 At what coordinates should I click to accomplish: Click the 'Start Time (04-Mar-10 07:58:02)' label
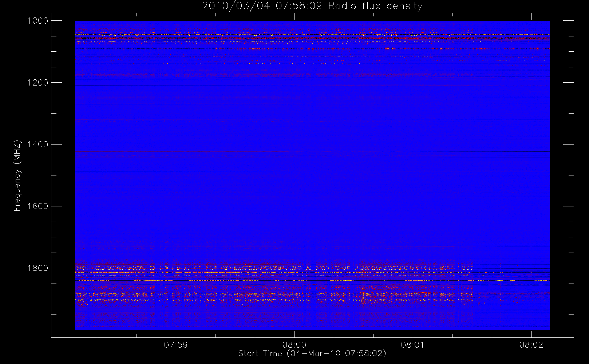312,353
